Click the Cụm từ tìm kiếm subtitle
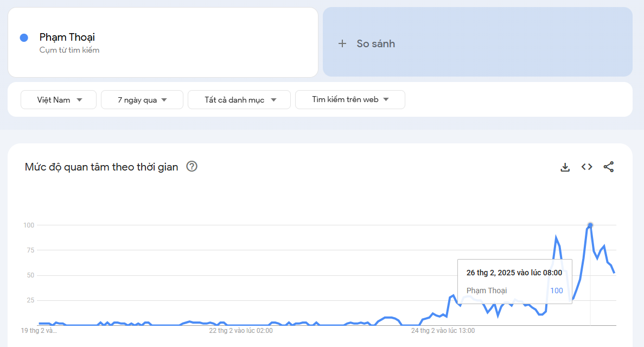The height and width of the screenshot is (347, 644). tap(69, 51)
